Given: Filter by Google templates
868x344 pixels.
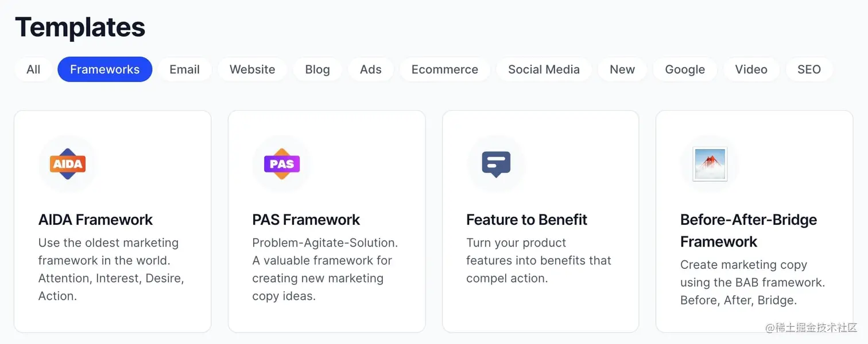Looking at the screenshot, I should [684, 69].
